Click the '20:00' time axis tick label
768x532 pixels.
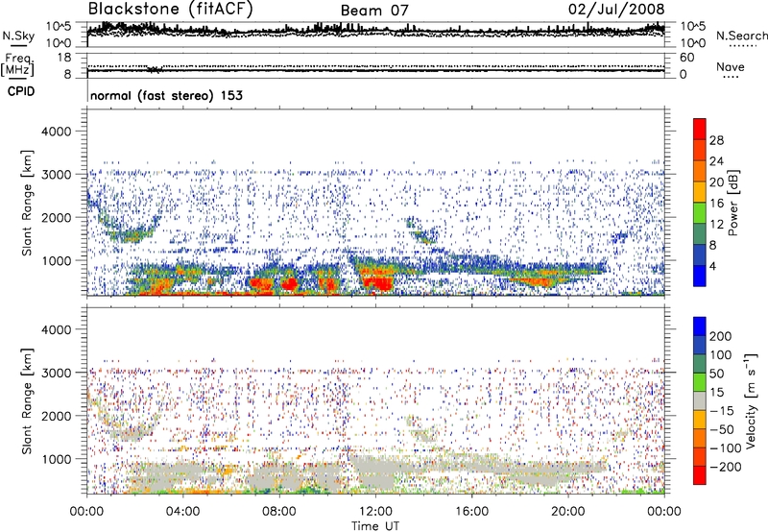567,512
